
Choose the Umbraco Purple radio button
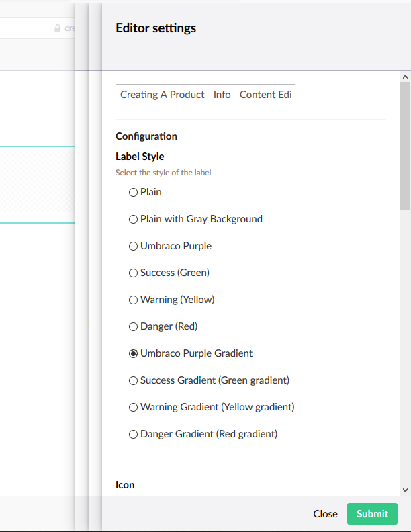click(x=133, y=247)
